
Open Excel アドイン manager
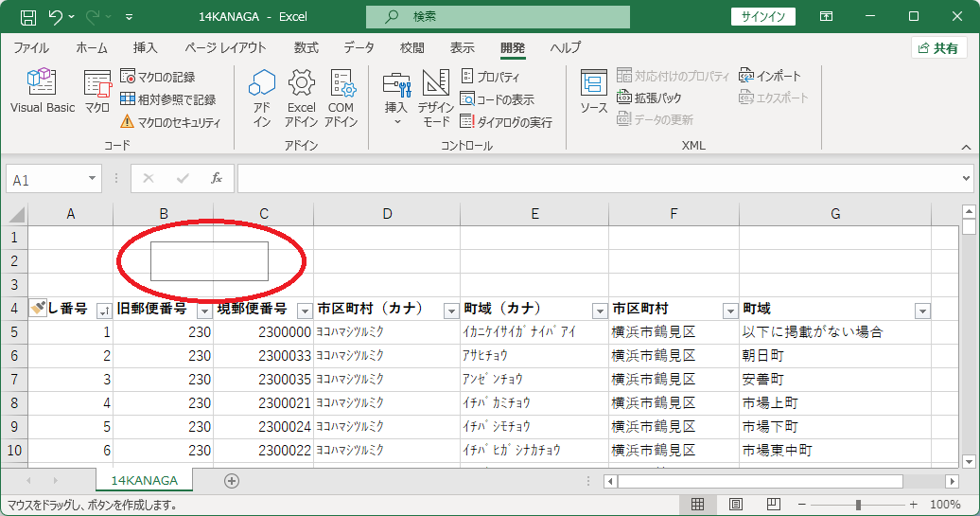tap(301, 98)
